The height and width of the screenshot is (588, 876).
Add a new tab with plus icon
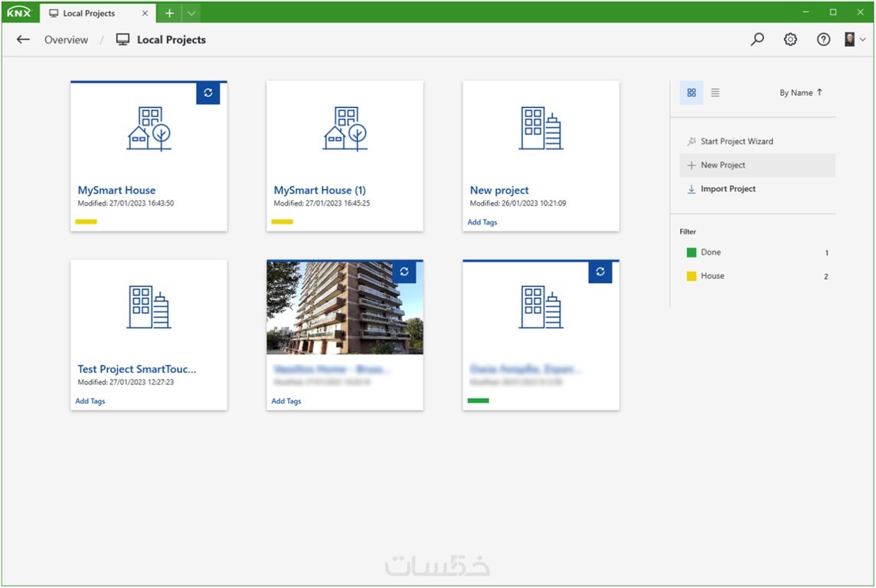169,13
